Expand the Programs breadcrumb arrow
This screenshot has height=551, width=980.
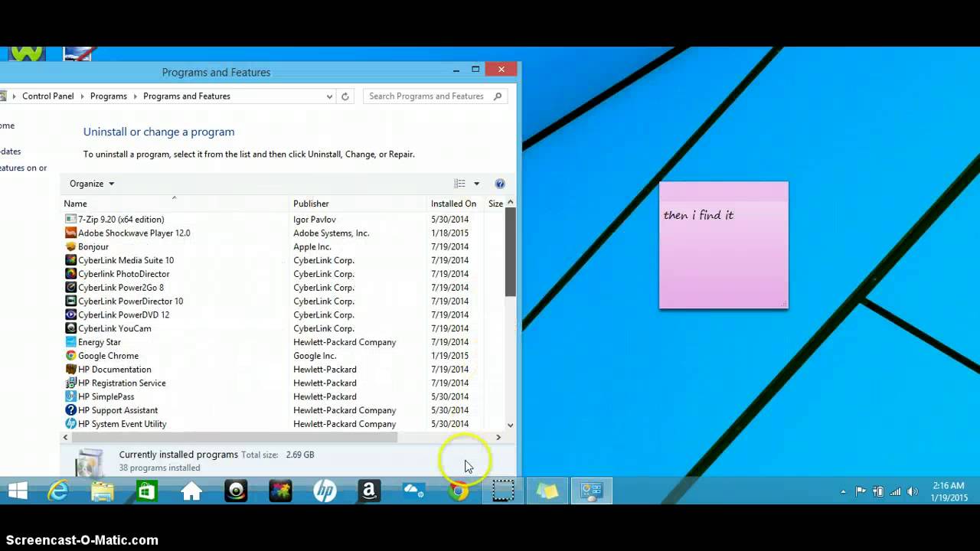(x=136, y=96)
